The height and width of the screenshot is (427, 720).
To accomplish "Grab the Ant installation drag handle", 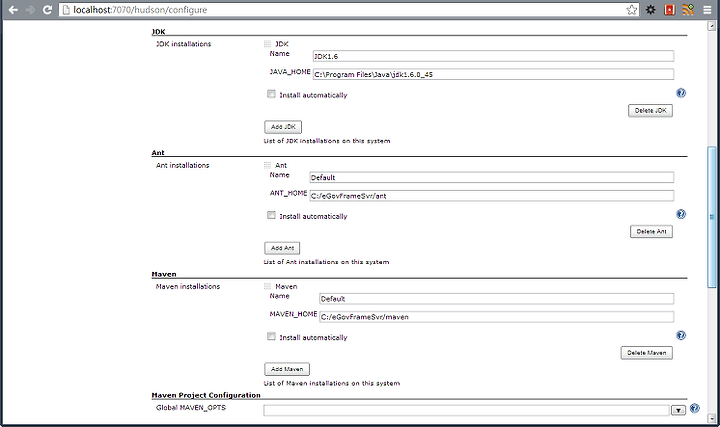I will click(267, 165).
